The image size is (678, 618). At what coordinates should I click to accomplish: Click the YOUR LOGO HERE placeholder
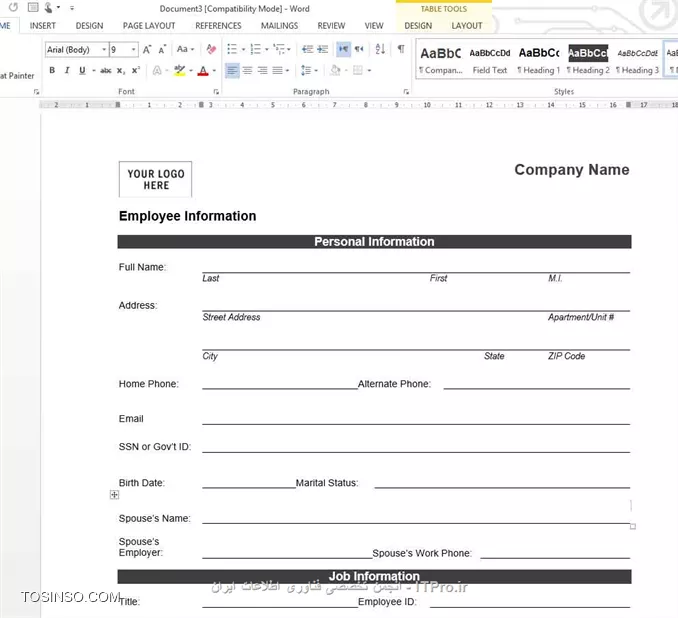(156, 179)
